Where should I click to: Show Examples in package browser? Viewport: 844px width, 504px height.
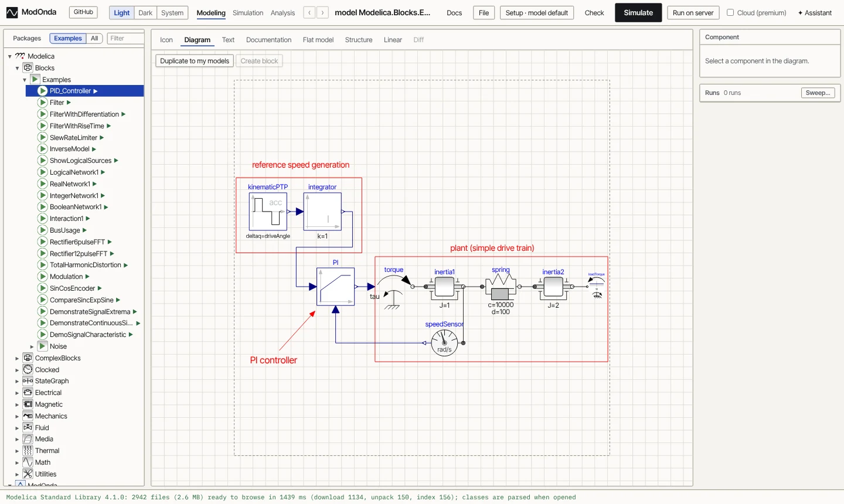pos(68,39)
